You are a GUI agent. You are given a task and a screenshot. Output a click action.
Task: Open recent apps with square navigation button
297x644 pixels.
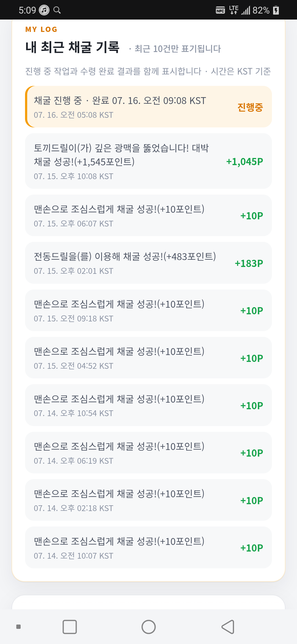[x=70, y=627]
